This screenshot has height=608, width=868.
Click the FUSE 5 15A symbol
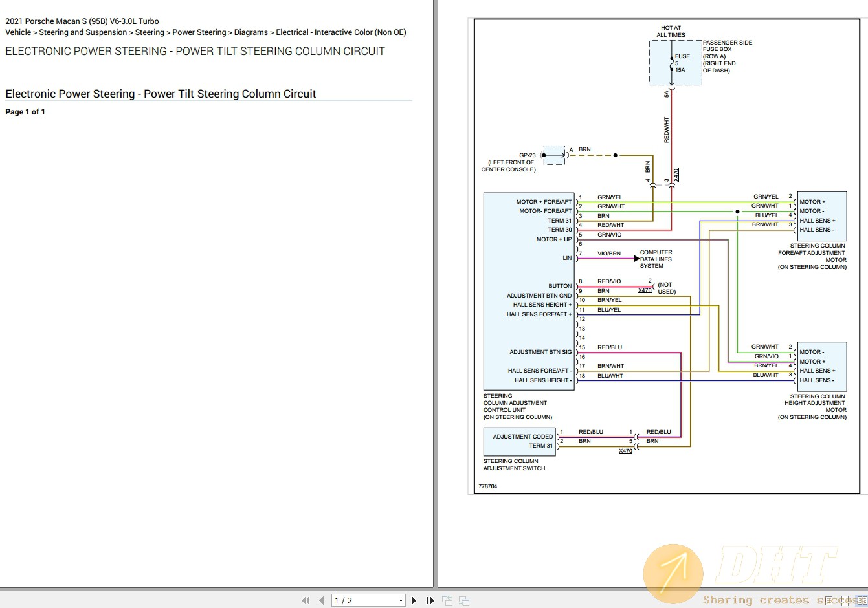pyautogui.click(x=676, y=63)
